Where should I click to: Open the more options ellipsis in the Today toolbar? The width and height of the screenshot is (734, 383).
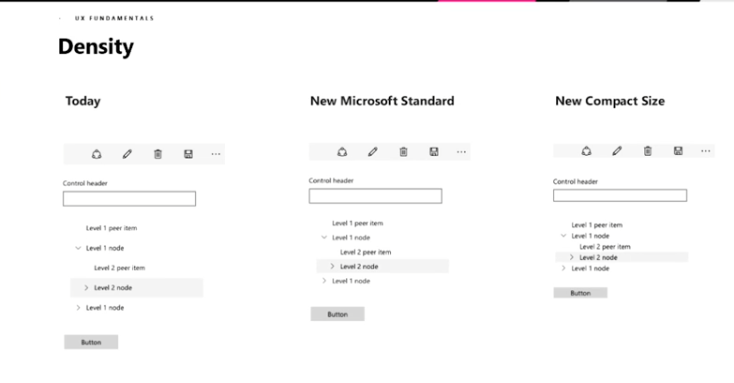pos(215,154)
